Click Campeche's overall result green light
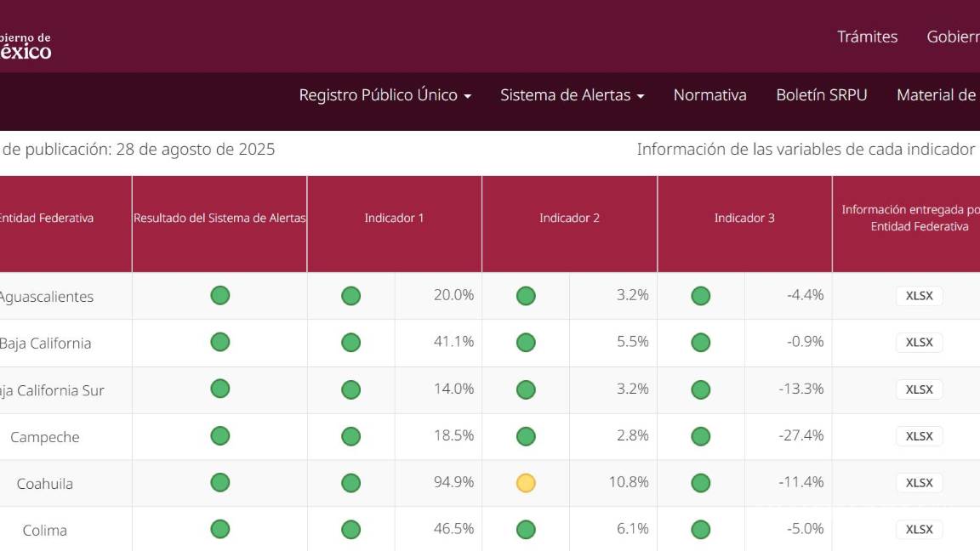 point(219,435)
